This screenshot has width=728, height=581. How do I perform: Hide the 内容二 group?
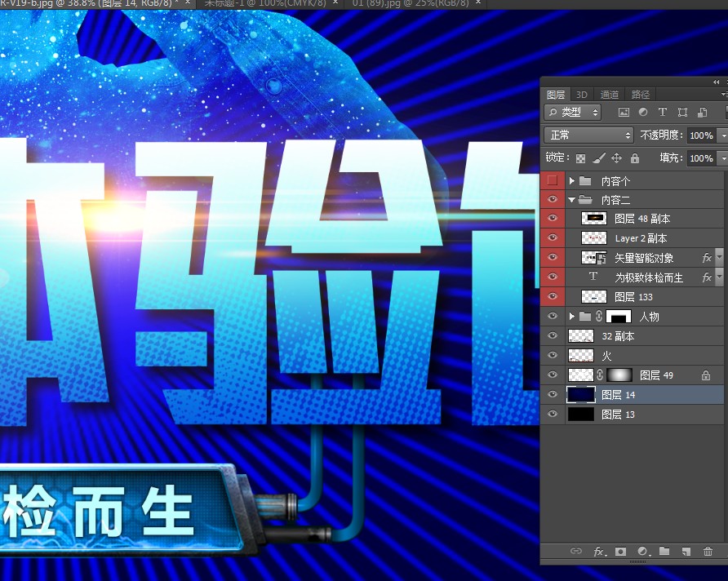click(x=552, y=200)
